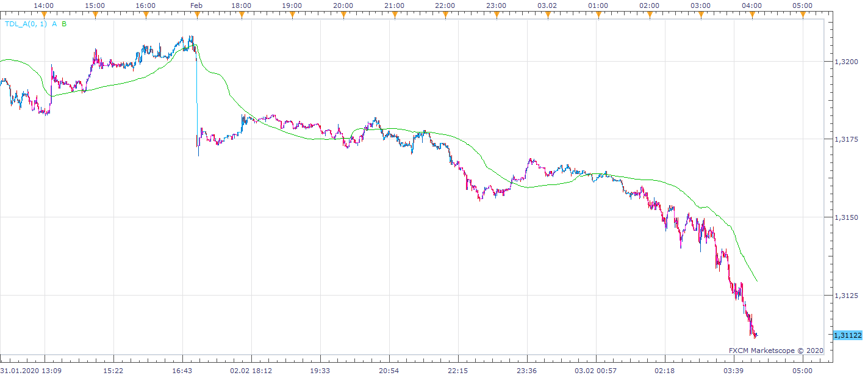Select the green B series label
Screen dimensions: 868x378
(64, 24)
